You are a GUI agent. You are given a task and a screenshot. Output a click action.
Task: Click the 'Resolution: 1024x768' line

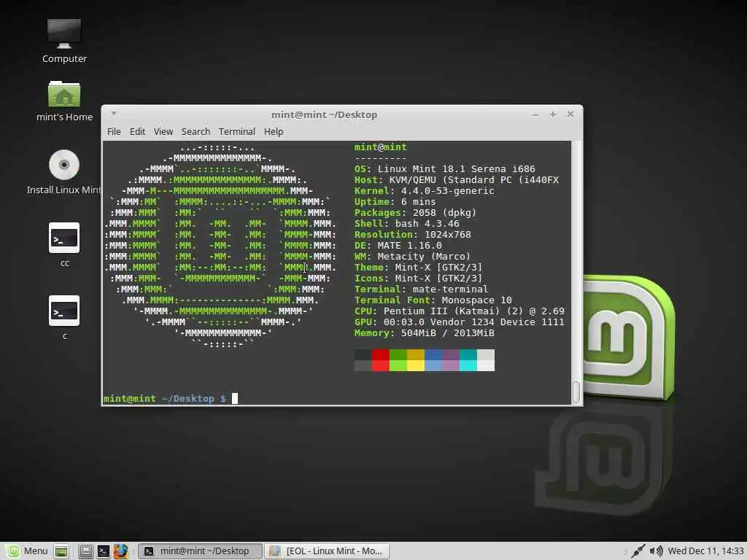pyautogui.click(x=412, y=235)
